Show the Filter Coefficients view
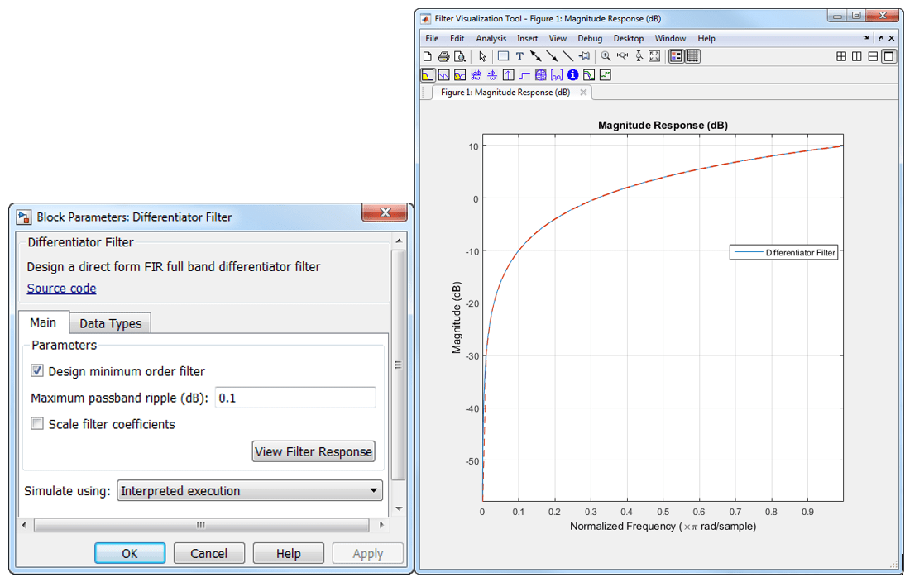Image resolution: width=924 pixels, height=582 pixels. [556, 74]
